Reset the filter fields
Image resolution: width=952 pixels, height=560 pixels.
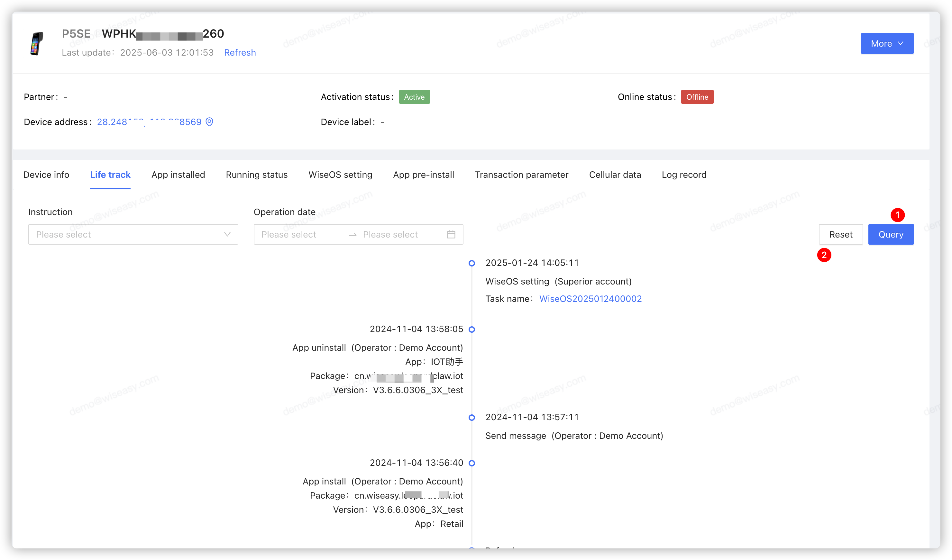[840, 234]
